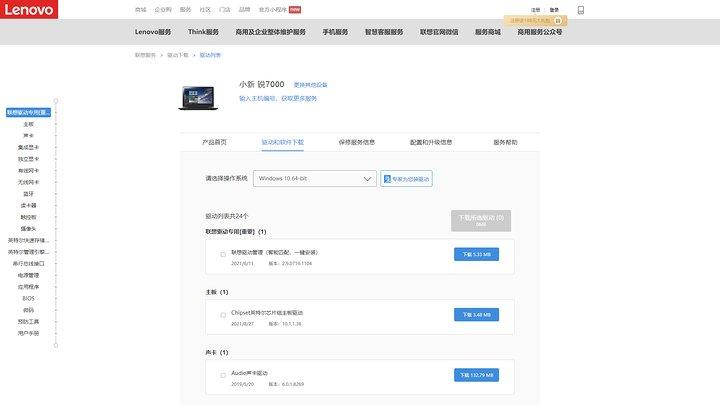Click 商城 in the top bar
Screen dimensions: 720x405
tap(141, 10)
